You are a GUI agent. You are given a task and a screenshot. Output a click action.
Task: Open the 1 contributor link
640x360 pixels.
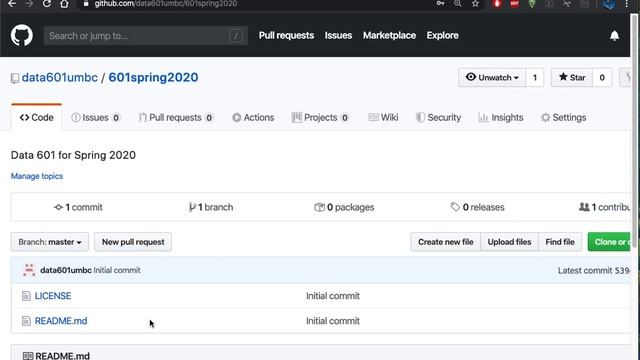tap(604, 207)
